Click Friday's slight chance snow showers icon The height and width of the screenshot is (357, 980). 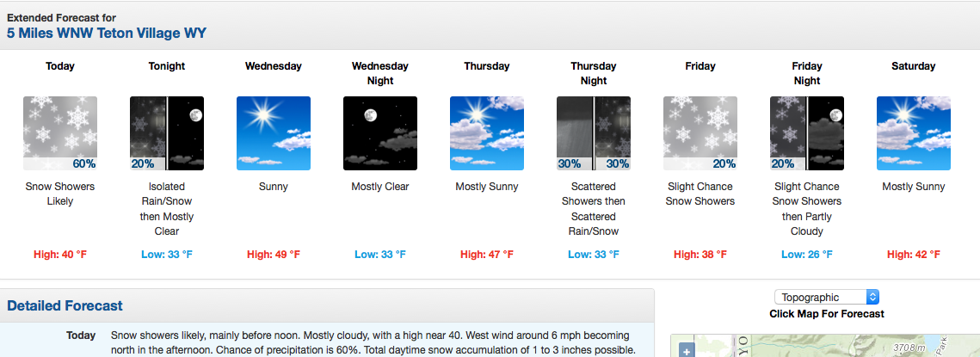pos(700,133)
